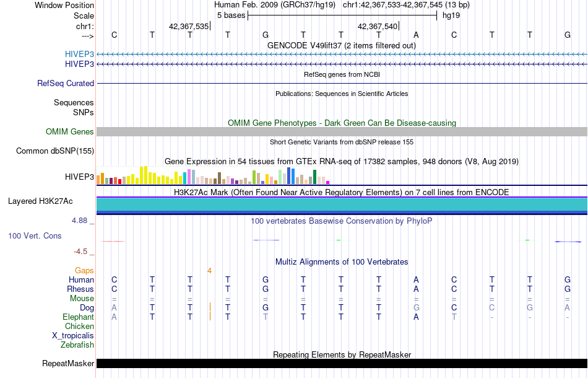This screenshot has height=378, width=588.
Task: Select the Scale track label
Action: 84,15
